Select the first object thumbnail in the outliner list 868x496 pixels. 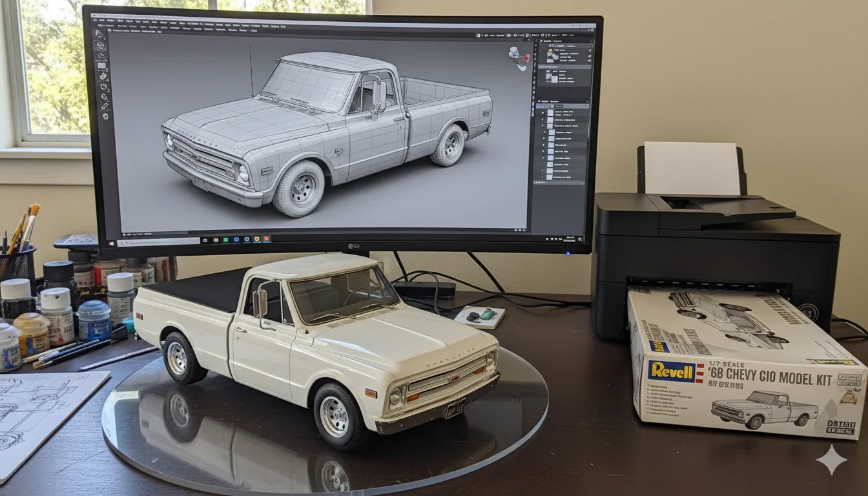pos(550,113)
